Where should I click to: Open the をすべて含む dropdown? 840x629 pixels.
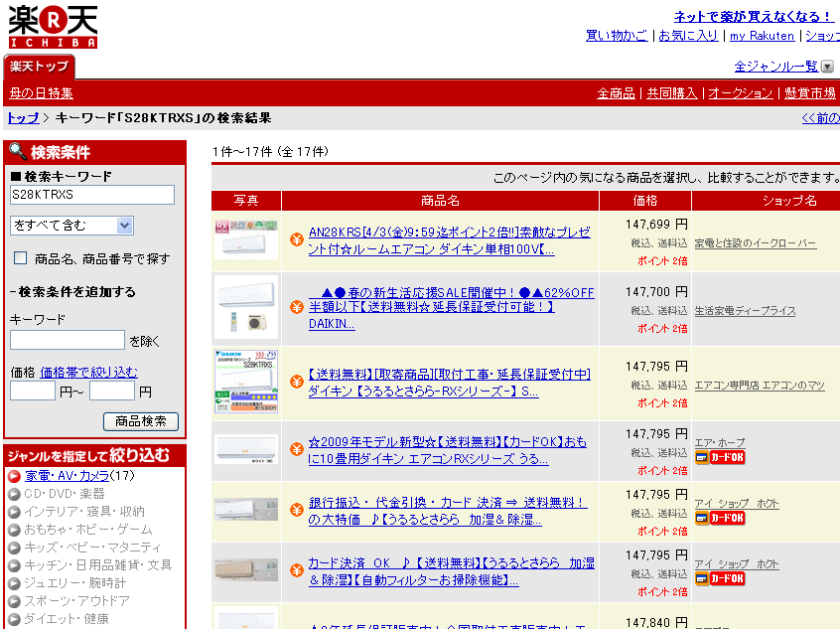[71, 226]
